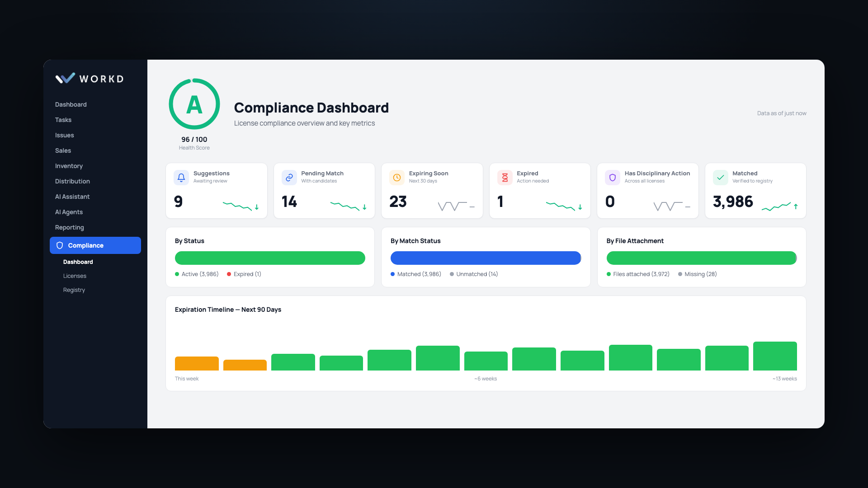
Task: Open the Pending Match count 14
Action: (289, 202)
